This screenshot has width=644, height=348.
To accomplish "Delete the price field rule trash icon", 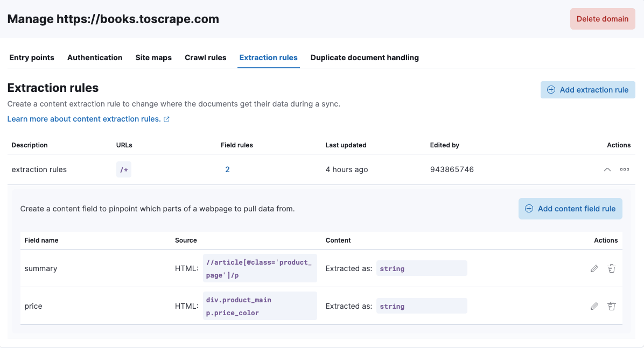I will (x=612, y=306).
